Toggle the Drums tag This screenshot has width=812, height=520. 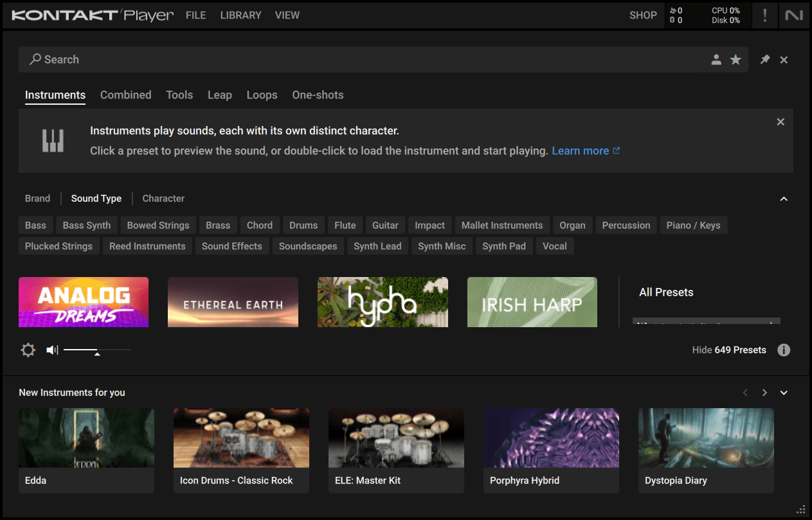point(303,226)
